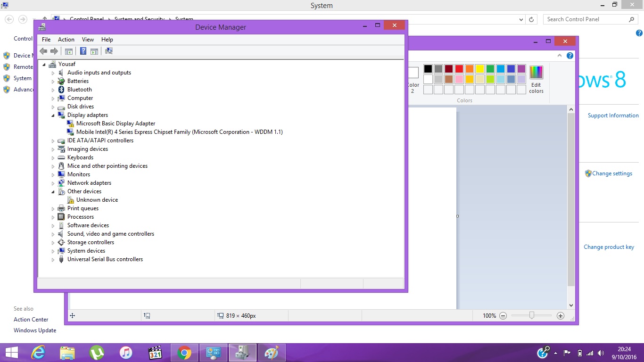Expand Universal Serial Bus controllers

click(x=53, y=260)
